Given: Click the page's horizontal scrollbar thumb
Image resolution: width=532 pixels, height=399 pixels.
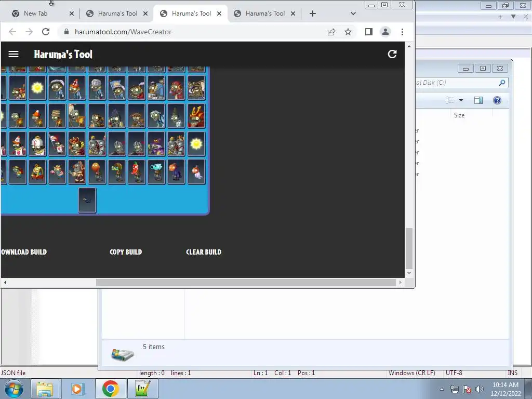Looking at the screenshot, I should 246,282.
